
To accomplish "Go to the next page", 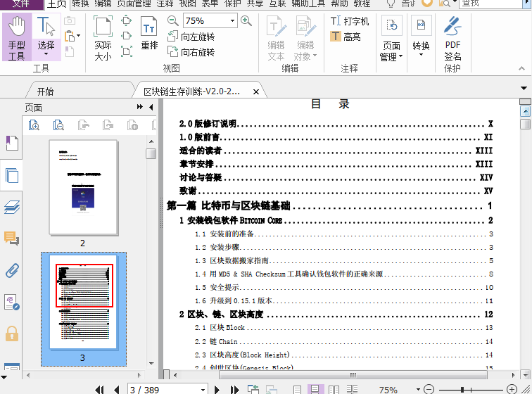I will pyautogui.click(x=217, y=389).
